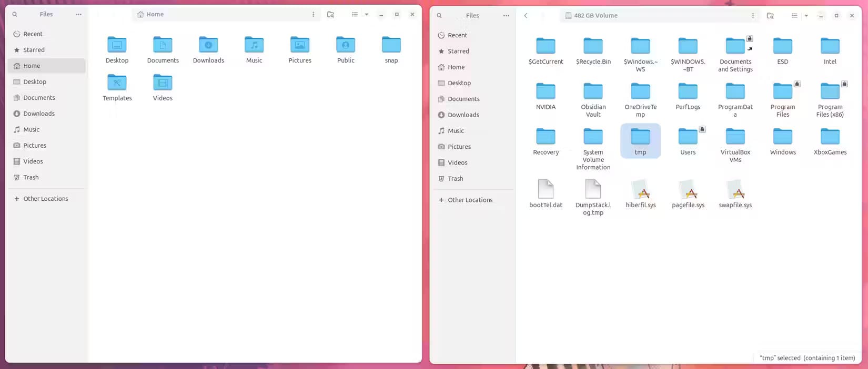
Task: Select the OneDriveTemp folder
Action: tap(640, 100)
